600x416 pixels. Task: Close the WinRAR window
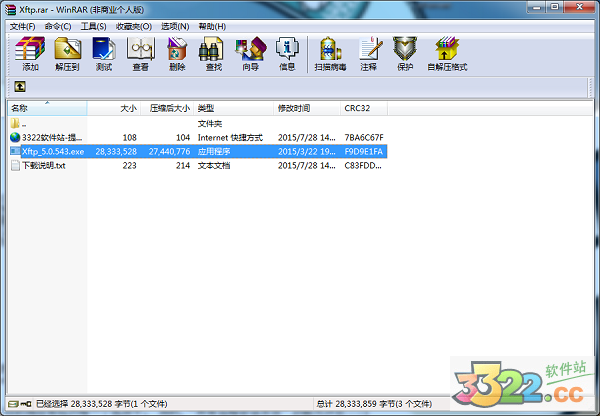pyautogui.click(x=579, y=7)
